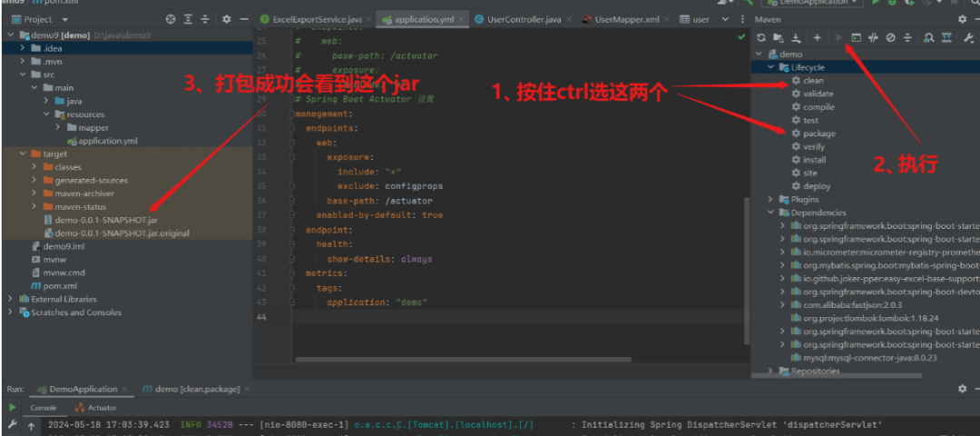Collapse the Dependencies node in Maven
This screenshot has width=980, height=436.
point(770,213)
